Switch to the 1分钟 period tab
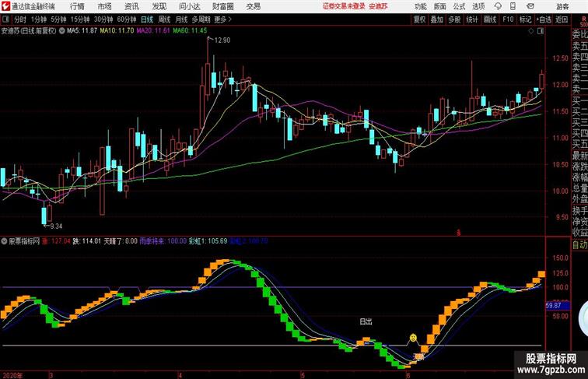 pyautogui.click(x=39, y=19)
